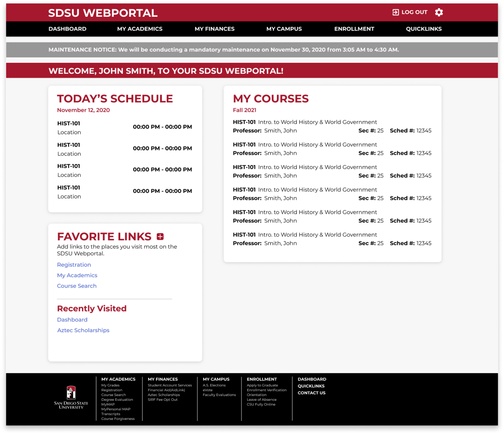Screen dimensions: 504x434
Task: Open the MY CAMPUS navigation menu
Action: point(284,29)
